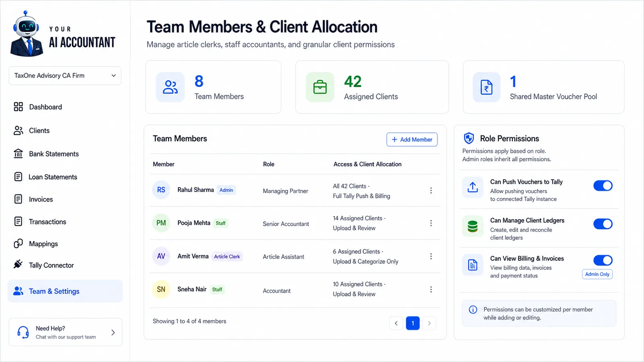Click the Team Members card people icon
The width and height of the screenshot is (644, 362).
pyautogui.click(x=170, y=87)
